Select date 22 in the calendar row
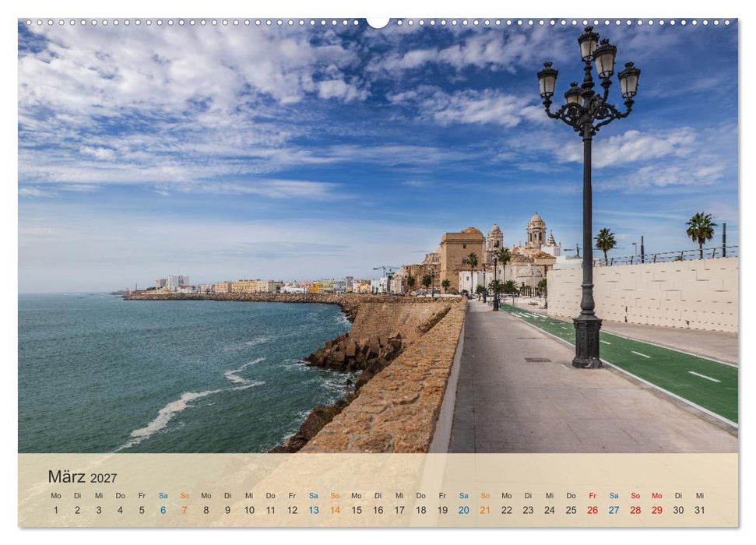The height and width of the screenshot is (545, 756). click(x=507, y=510)
